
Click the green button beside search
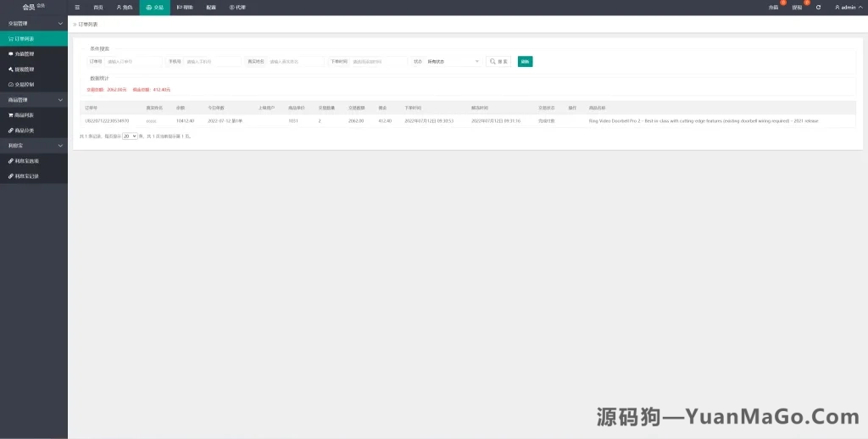point(526,62)
